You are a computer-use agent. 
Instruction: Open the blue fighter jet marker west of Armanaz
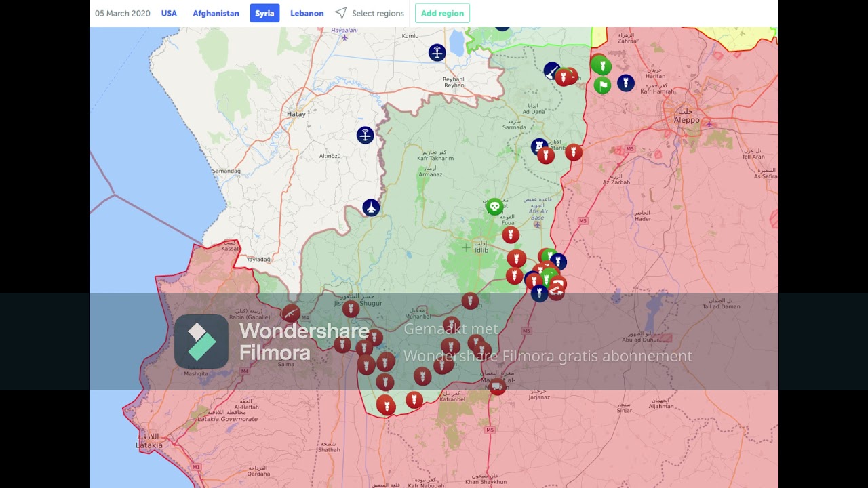pyautogui.click(x=371, y=207)
